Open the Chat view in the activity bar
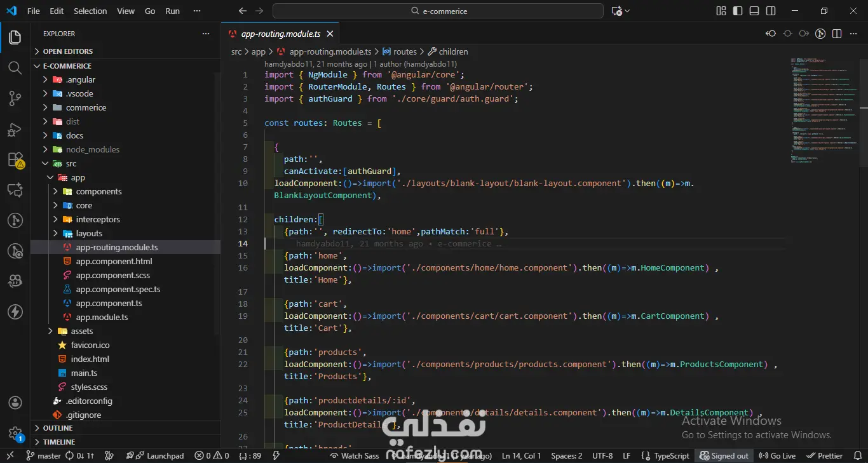The height and width of the screenshot is (463, 868). (15, 190)
